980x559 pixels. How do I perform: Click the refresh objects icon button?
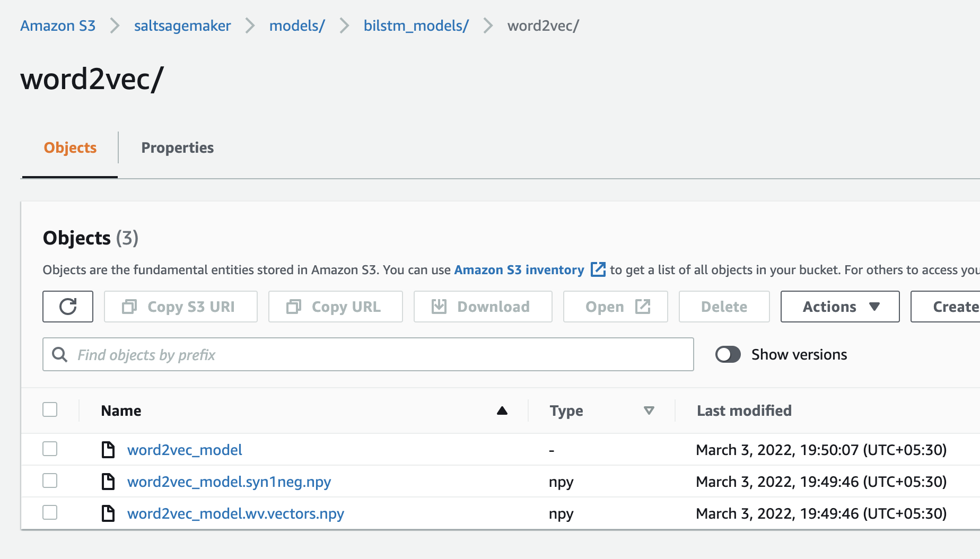[68, 307]
